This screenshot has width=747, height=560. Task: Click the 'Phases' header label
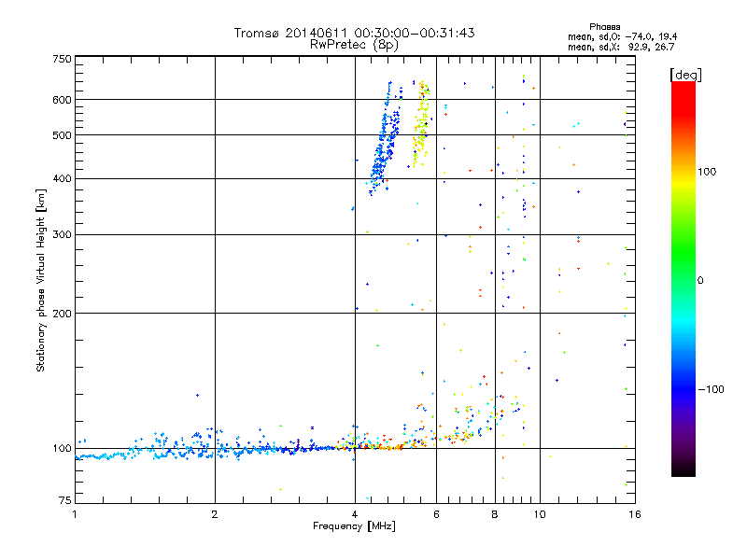click(604, 27)
